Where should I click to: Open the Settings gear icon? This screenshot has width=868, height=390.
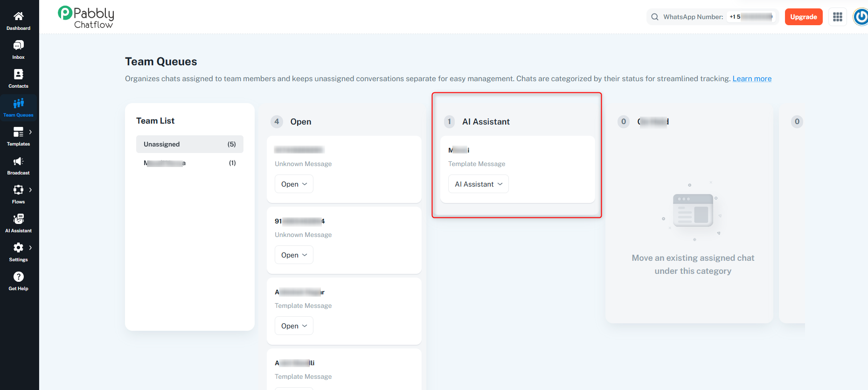pyautogui.click(x=19, y=248)
